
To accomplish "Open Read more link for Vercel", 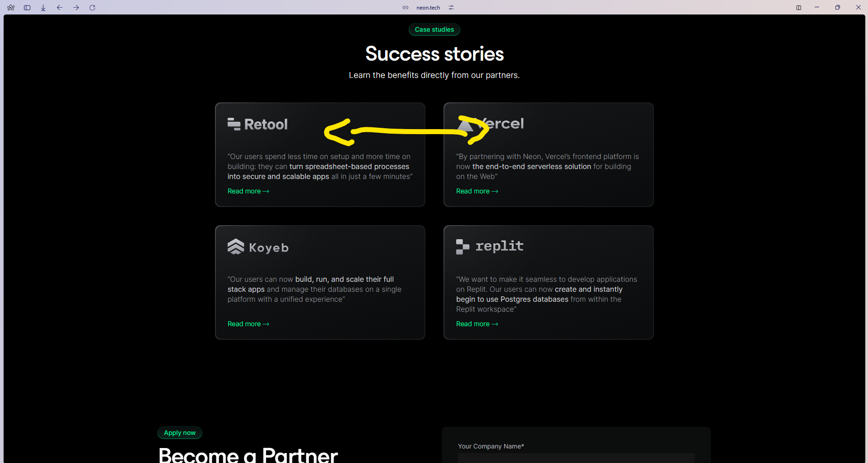I will pyautogui.click(x=477, y=191).
